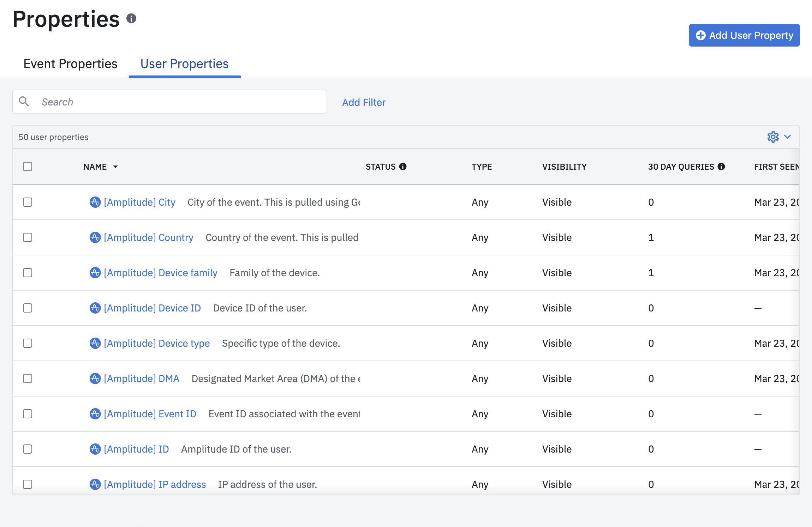Expand the chevron next to settings gear

coord(788,137)
